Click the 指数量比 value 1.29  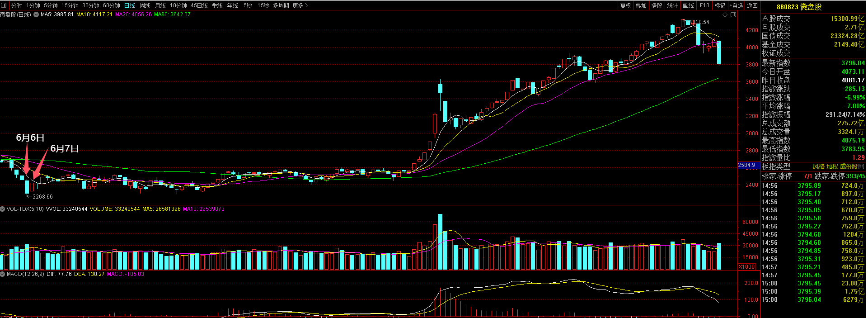tap(859, 158)
